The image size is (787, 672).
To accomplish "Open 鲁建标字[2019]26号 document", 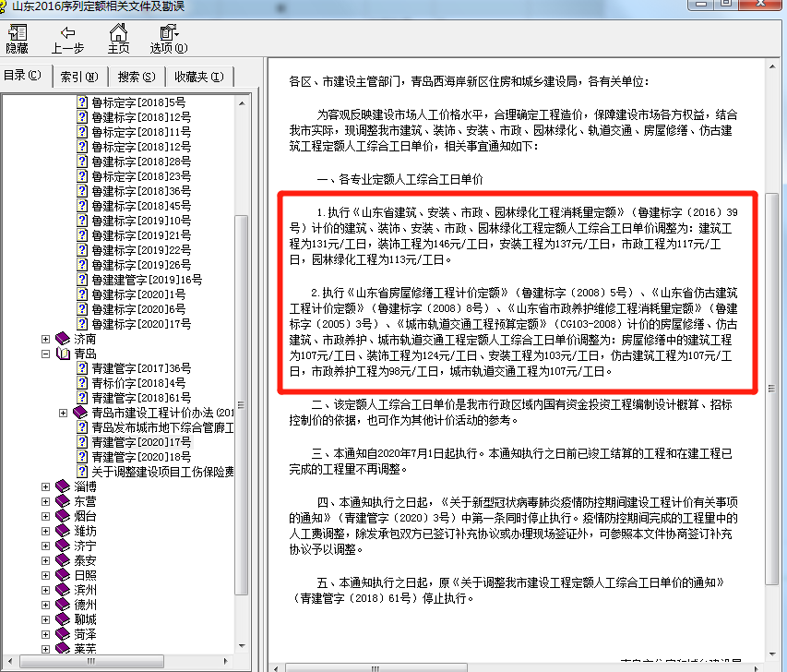I will (x=141, y=265).
